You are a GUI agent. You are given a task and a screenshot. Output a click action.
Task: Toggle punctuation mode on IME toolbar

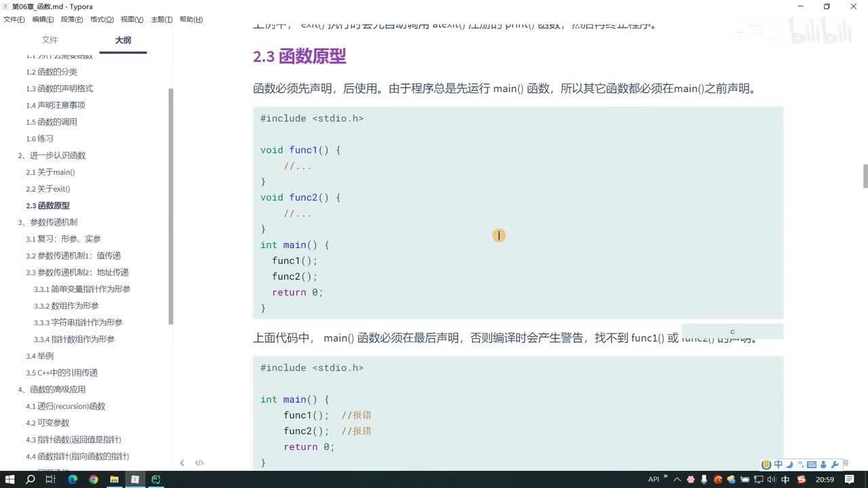(800, 464)
